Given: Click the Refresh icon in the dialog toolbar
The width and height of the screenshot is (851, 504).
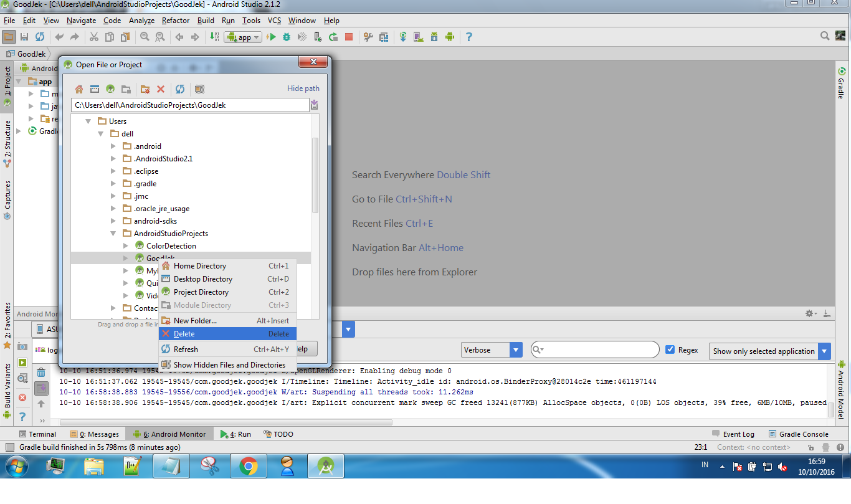Looking at the screenshot, I should (180, 89).
